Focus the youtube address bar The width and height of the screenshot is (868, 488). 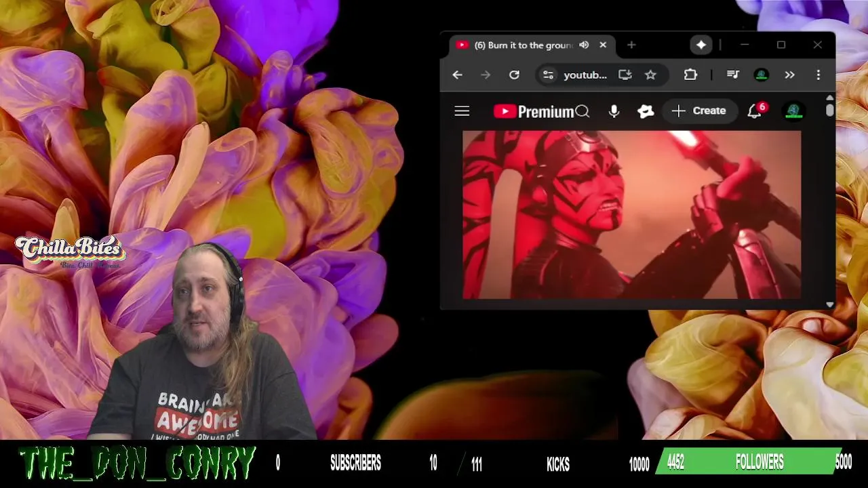pos(585,75)
